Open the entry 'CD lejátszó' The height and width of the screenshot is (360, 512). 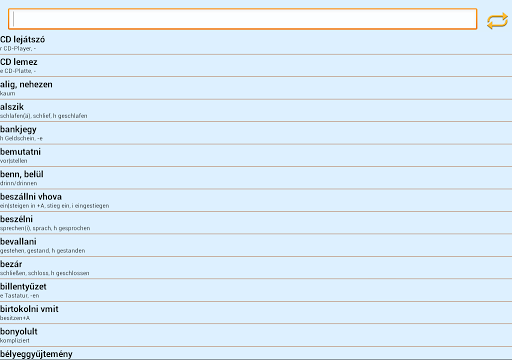256,43
